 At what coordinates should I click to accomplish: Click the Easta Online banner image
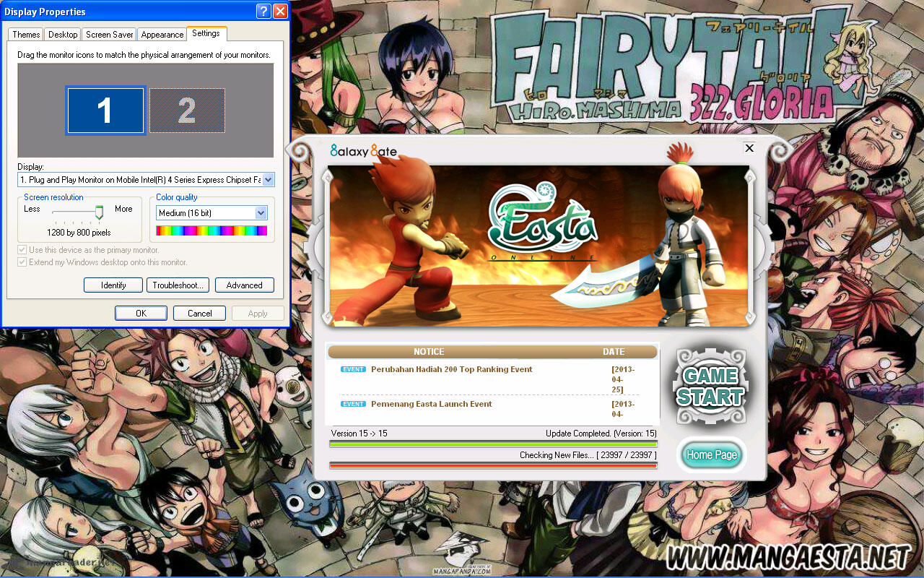[x=539, y=246]
